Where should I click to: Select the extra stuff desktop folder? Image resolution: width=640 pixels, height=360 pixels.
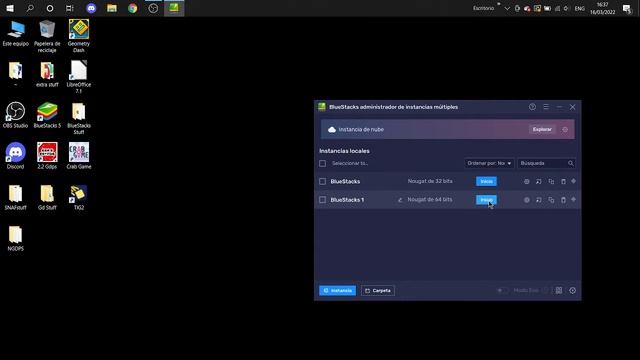pyautogui.click(x=47, y=74)
